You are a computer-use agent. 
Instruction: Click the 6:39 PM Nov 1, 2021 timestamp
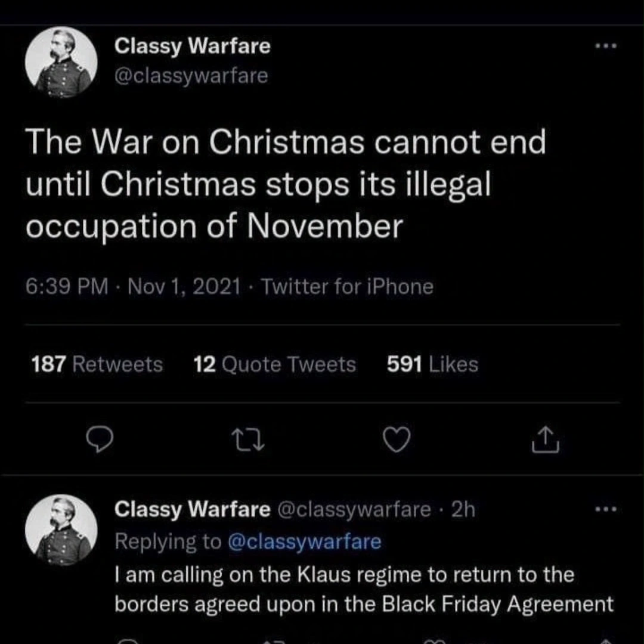(134, 287)
